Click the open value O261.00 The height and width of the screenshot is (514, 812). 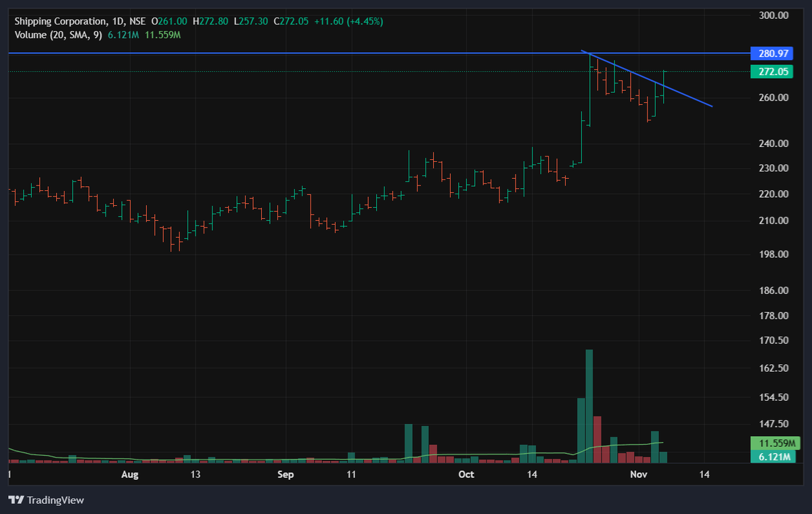point(169,21)
